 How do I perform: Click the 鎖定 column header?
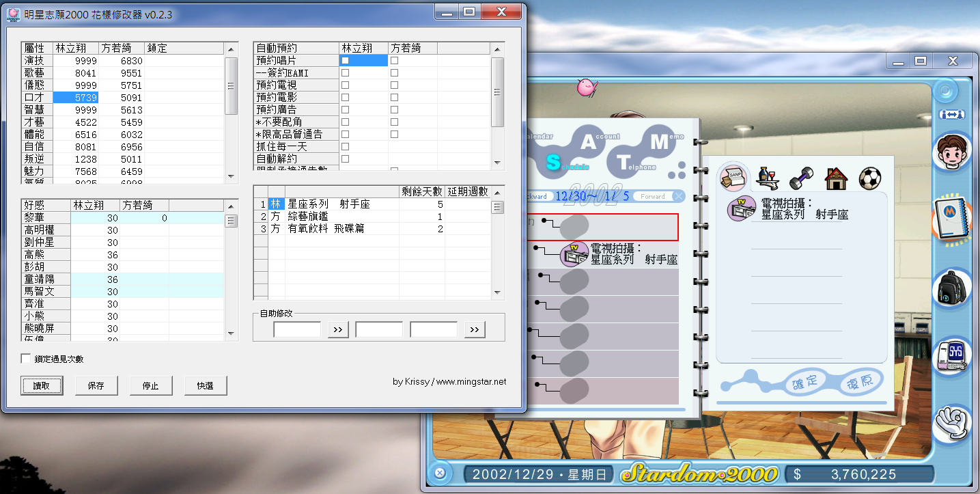[184, 49]
